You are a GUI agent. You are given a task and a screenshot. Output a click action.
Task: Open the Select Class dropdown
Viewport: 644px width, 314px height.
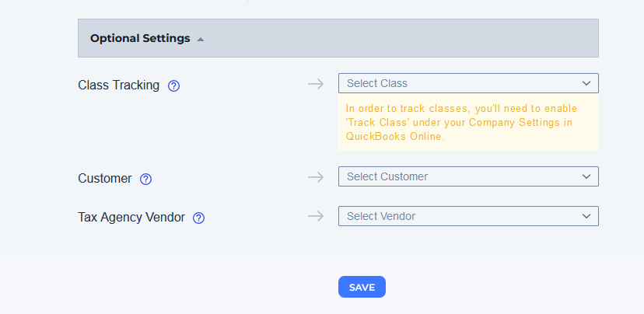click(x=468, y=83)
